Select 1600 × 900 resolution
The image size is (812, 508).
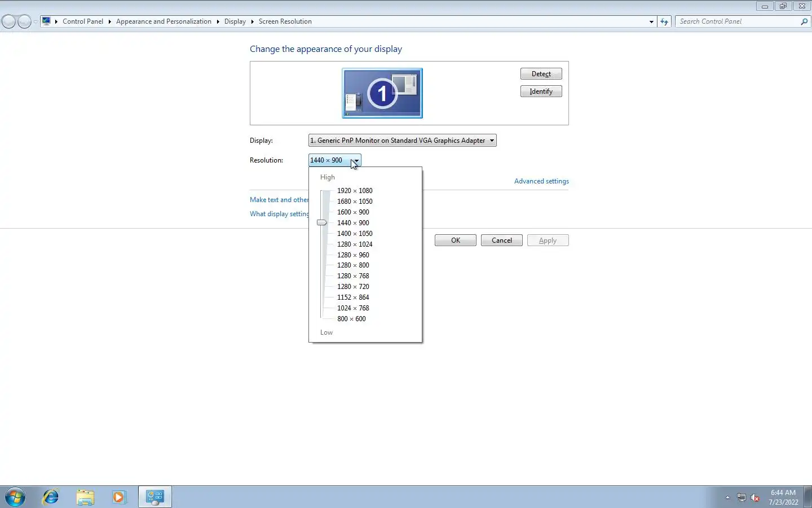click(353, 212)
